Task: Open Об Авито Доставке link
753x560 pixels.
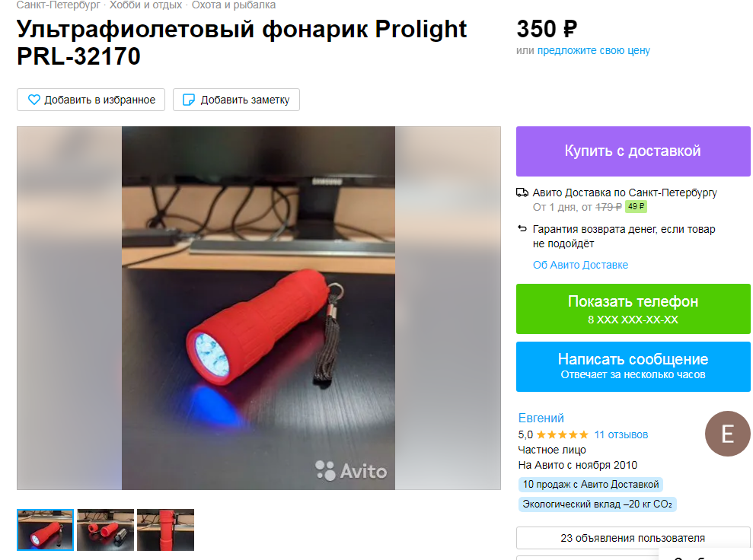Action: point(580,265)
